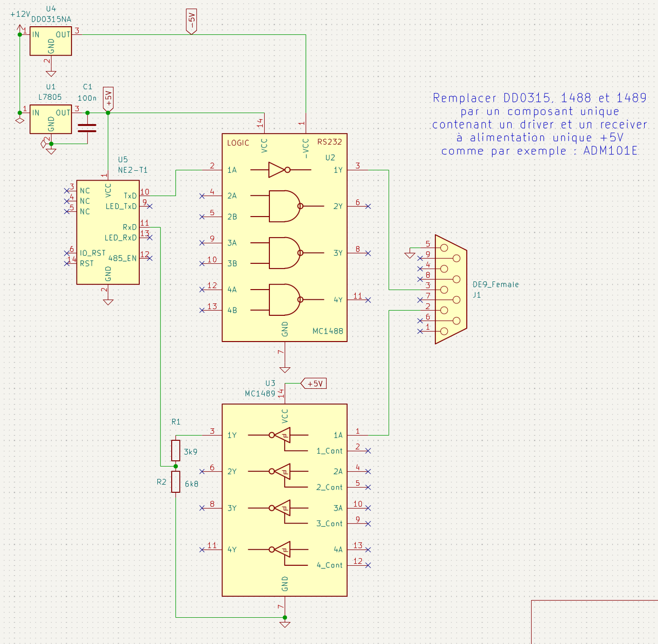The height and width of the screenshot is (644, 658).
Task: Select the MC1489 value text
Action: pyautogui.click(x=260, y=393)
